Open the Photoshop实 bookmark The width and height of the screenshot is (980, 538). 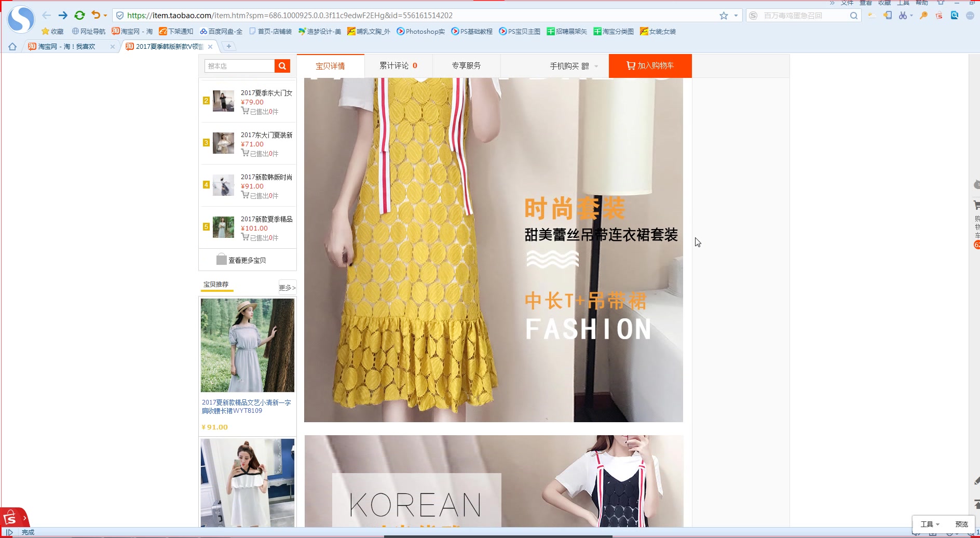(421, 31)
